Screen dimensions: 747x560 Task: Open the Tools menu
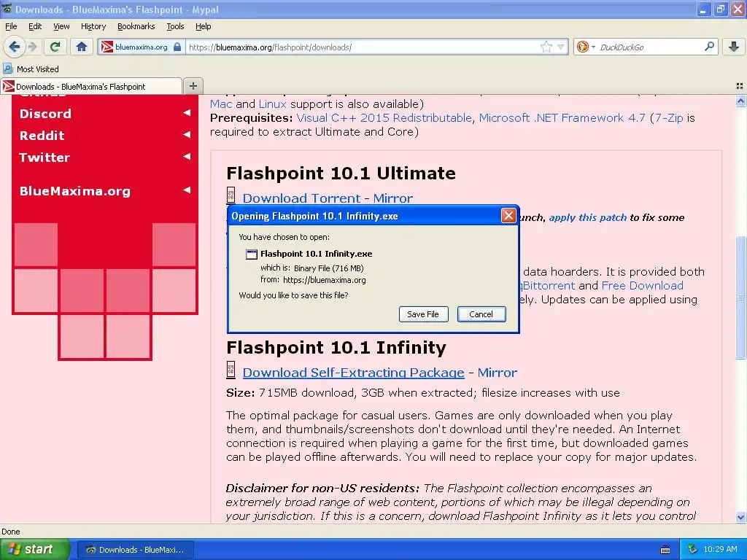pos(175,26)
